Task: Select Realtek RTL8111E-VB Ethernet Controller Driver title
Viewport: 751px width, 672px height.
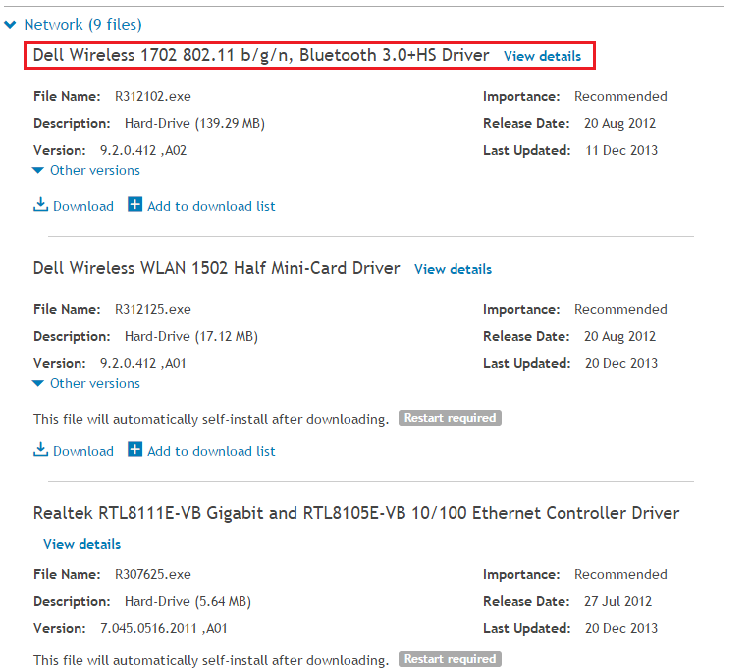Action: [x=356, y=513]
